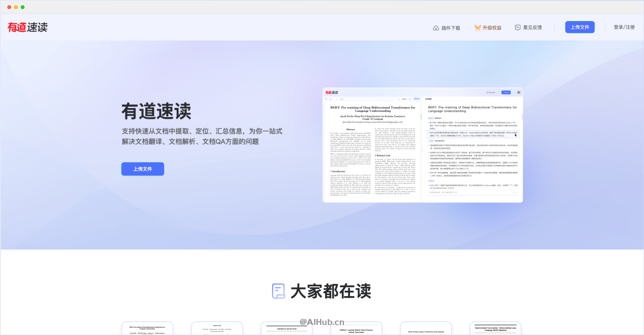Click the zoom-out minus icon in the preview toolbar

[399, 99]
